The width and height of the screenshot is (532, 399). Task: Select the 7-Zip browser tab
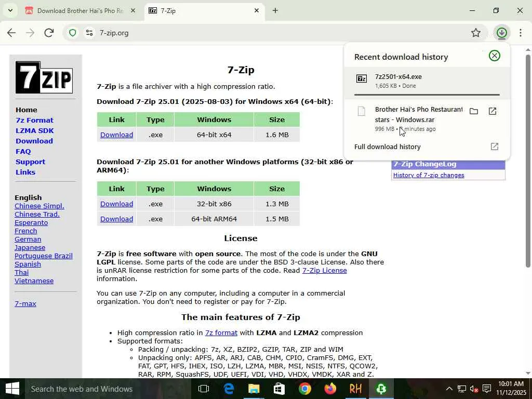coord(204,10)
